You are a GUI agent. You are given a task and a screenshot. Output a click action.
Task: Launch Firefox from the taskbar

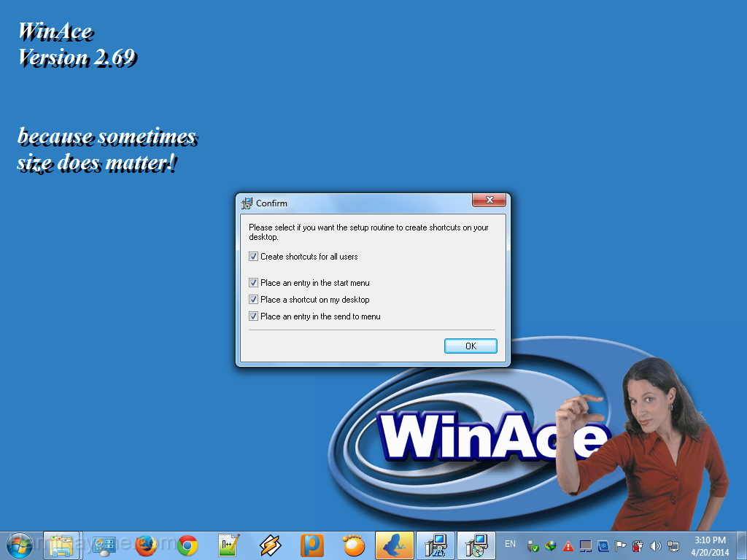pyautogui.click(x=146, y=545)
